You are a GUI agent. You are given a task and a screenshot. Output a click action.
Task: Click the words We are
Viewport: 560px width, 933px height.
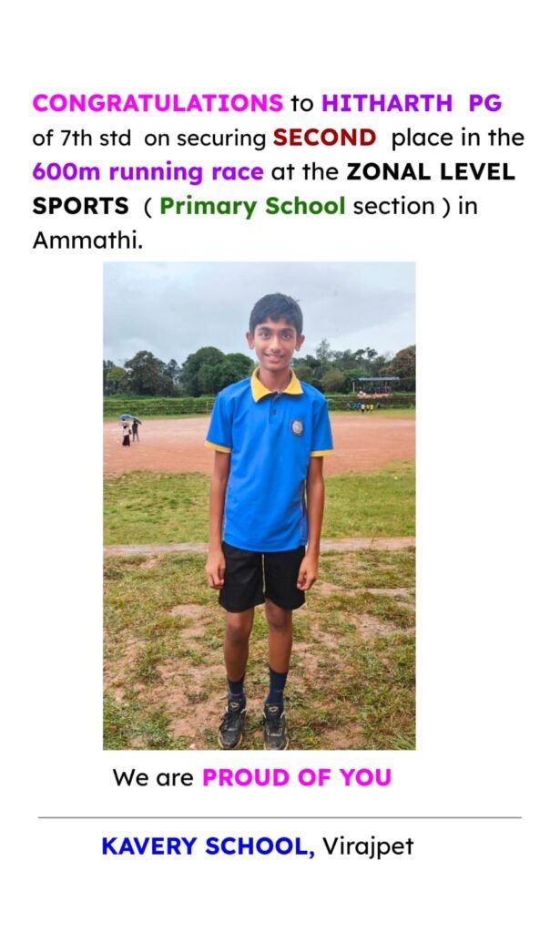[x=153, y=778]
